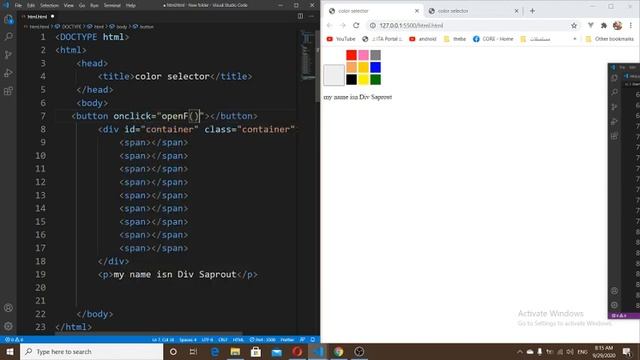The width and height of the screenshot is (640, 360).
Task: Click the errors and warnings status item
Action: (14, 340)
